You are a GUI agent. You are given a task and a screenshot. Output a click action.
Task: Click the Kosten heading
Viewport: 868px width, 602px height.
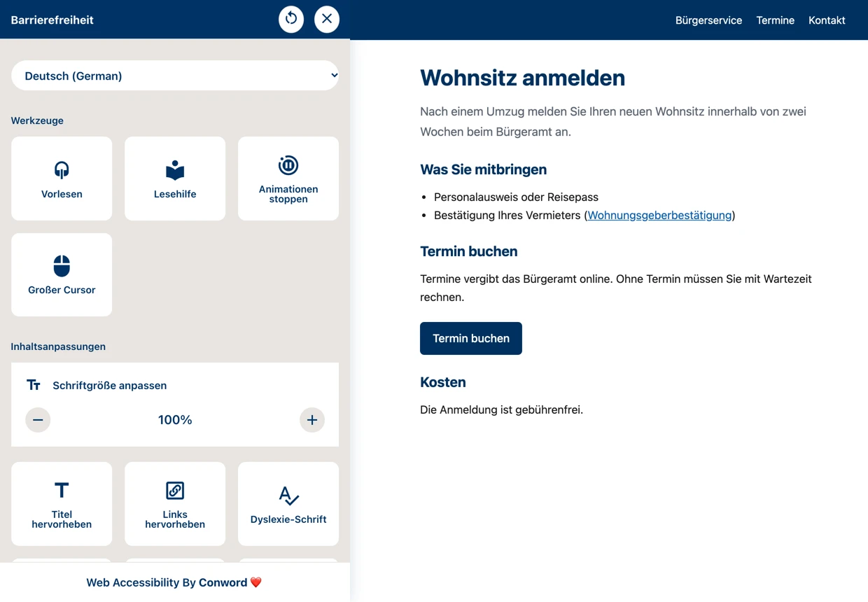[x=442, y=382]
